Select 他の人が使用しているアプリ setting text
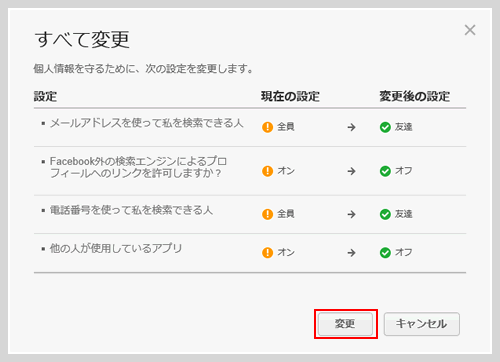This screenshot has width=500, height=362. (116, 248)
